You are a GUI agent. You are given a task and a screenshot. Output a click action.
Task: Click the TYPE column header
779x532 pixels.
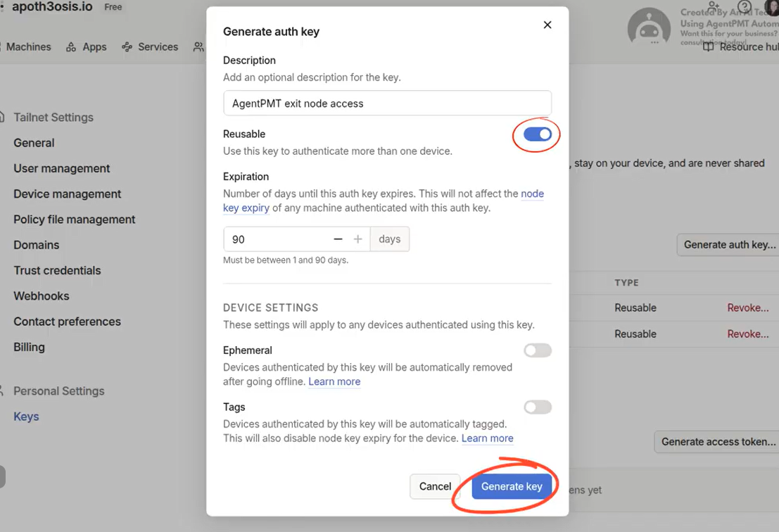(x=626, y=283)
